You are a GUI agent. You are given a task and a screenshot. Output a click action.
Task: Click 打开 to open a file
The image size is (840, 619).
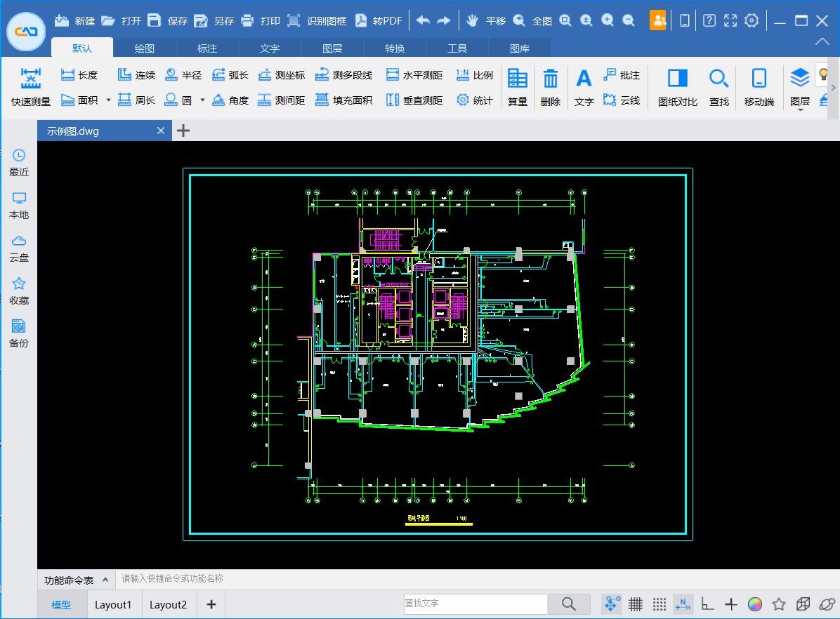pos(121,21)
